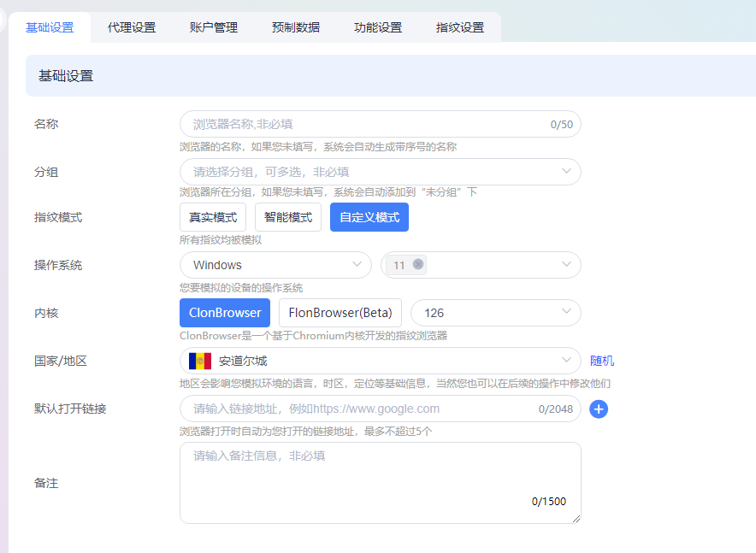Click the 内核 field label
Screen dimensions: 756x553
click(x=46, y=313)
